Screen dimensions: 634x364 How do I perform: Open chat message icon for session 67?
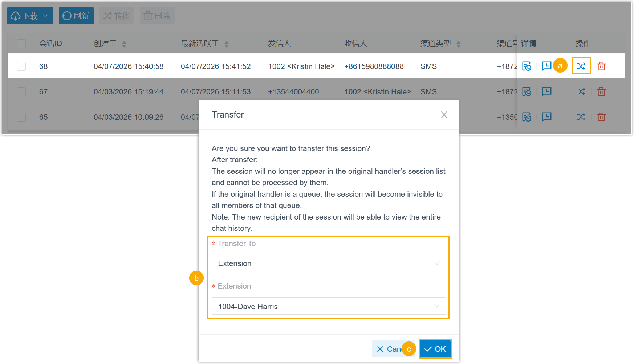[546, 91]
